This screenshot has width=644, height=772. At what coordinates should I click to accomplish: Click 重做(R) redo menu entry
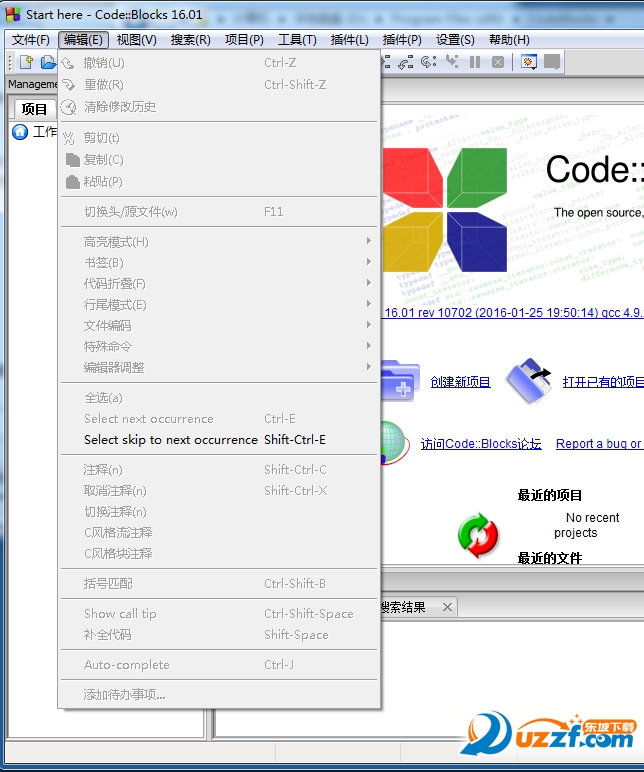[219, 85]
